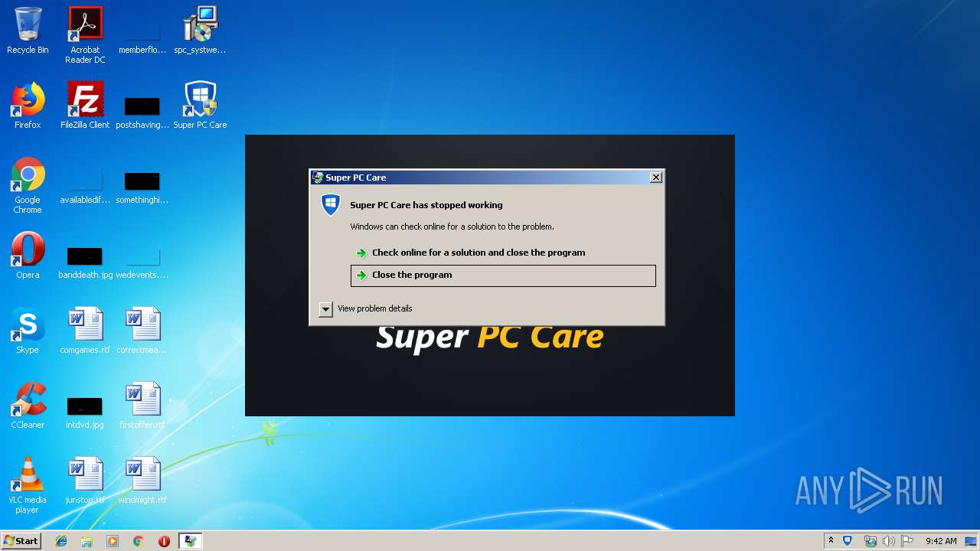Open Opera from the taskbar

[x=164, y=541]
